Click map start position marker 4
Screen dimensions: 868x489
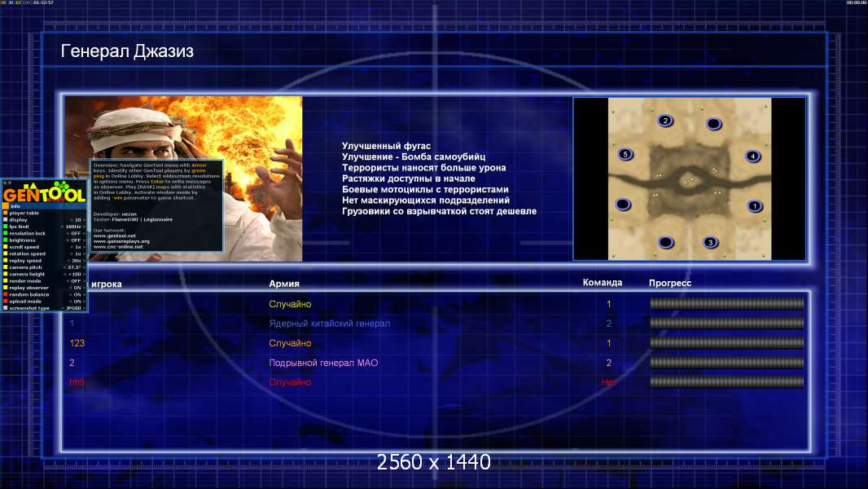pos(753,156)
